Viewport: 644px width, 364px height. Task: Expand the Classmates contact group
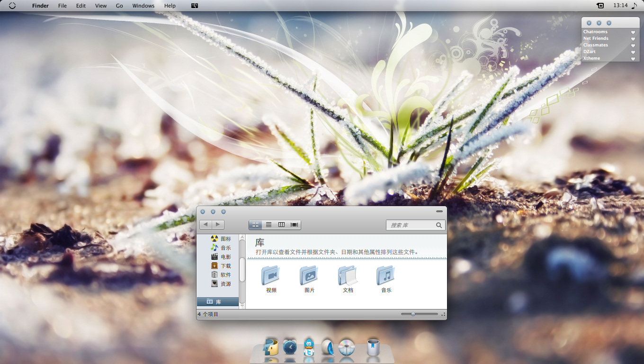(595, 45)
